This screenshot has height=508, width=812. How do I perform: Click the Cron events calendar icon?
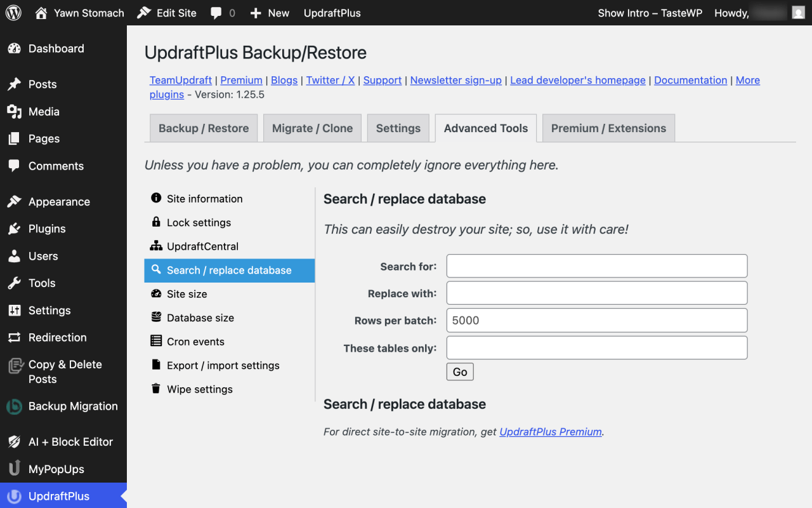[156, 341]
